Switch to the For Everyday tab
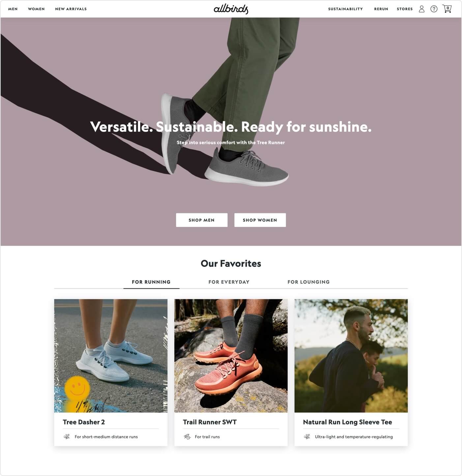 tap(229, 282)
